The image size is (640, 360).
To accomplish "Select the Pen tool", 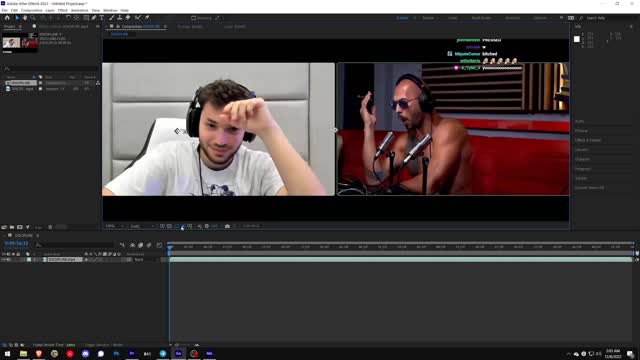I will pos(94,18).
